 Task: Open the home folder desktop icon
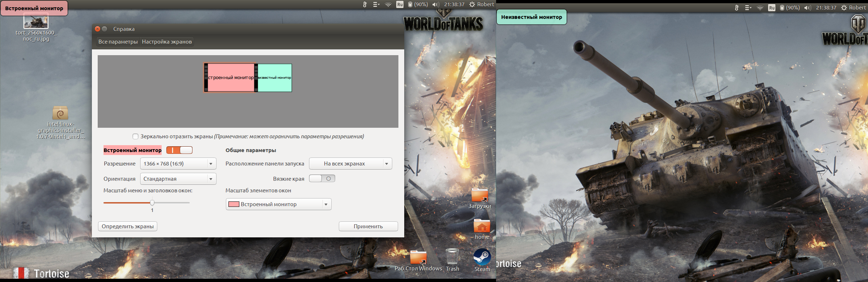click(482, 226)
